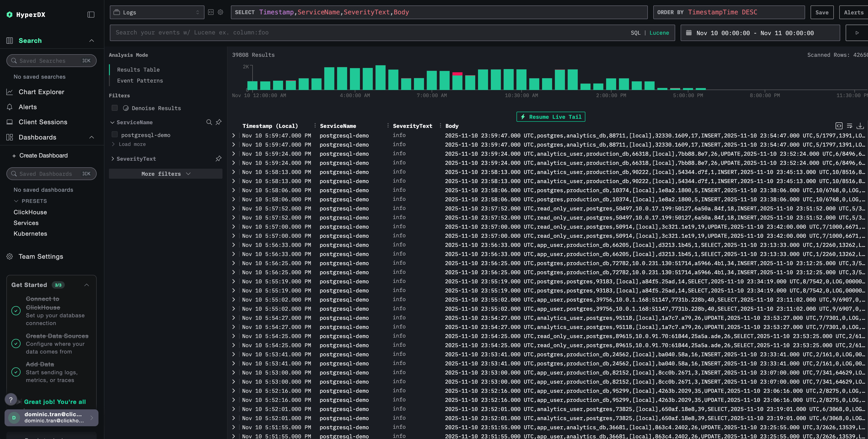The image size is (868, 439).
Task: Open Client Sessions in the sidebar
Action: (43, 122)
